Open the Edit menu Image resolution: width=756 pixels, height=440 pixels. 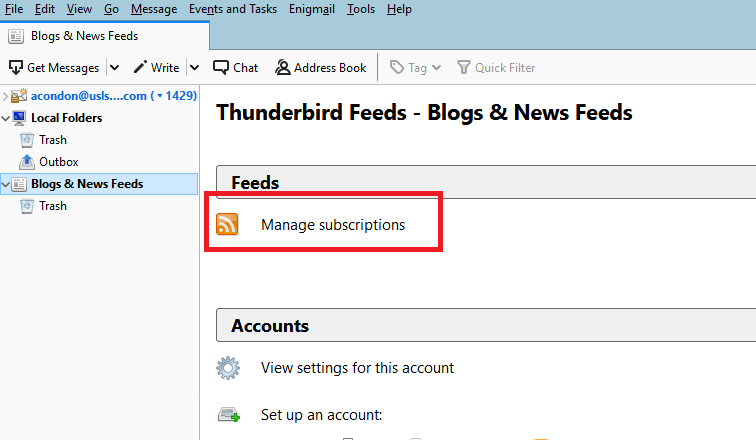[x=45, y=9]
